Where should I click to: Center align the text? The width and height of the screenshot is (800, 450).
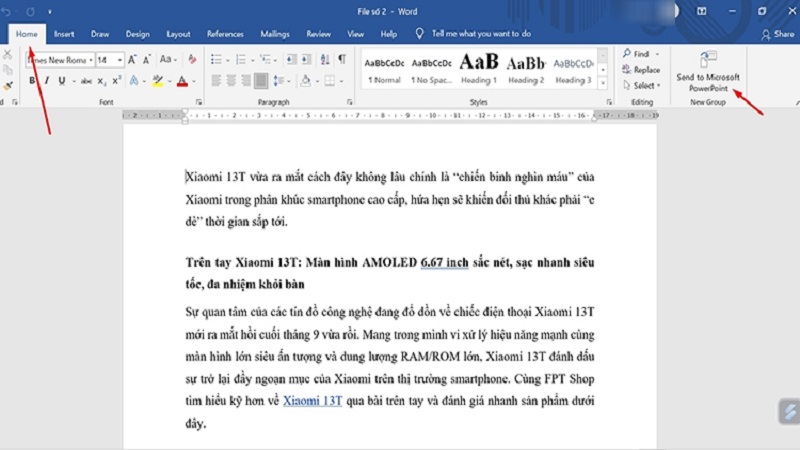(231, 81)
